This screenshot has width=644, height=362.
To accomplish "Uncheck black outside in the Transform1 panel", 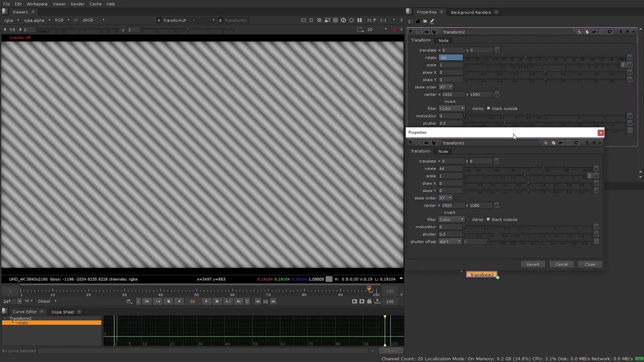I will (x=488, y=219).
